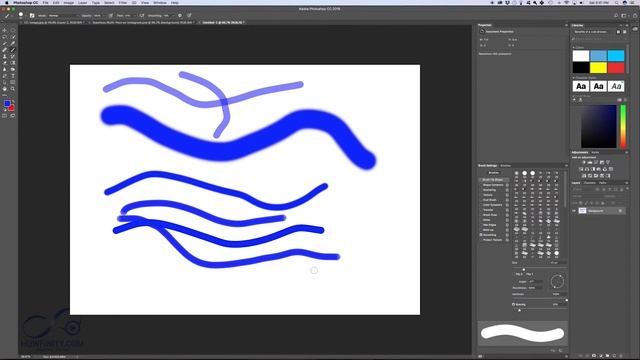
Task: Select the Horizontal Type tool
Action: coord(13,76)
